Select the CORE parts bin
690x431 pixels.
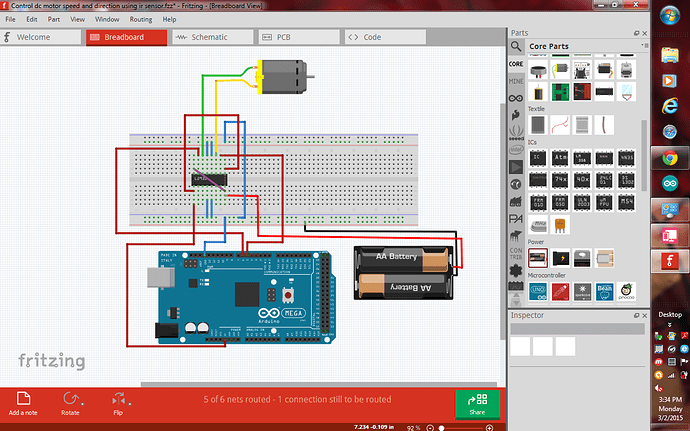[516, 64]
